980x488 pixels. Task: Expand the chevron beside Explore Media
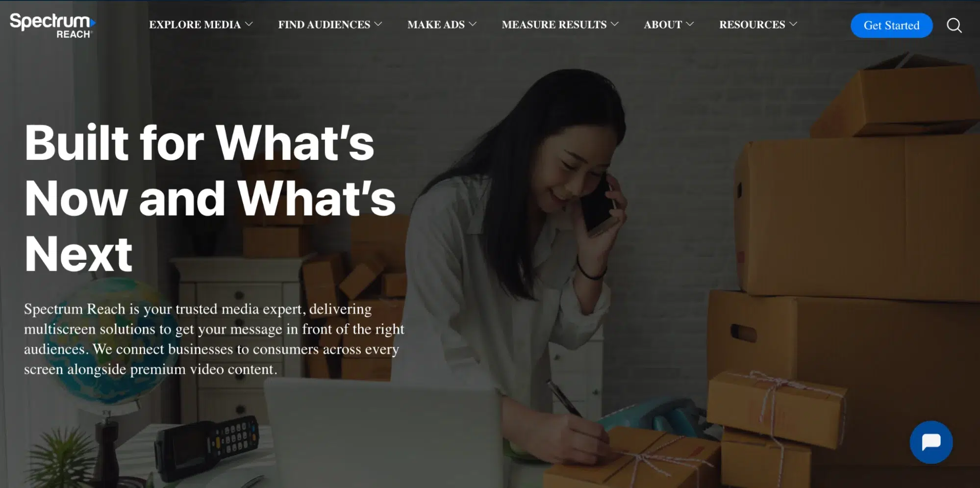(249, 24)
